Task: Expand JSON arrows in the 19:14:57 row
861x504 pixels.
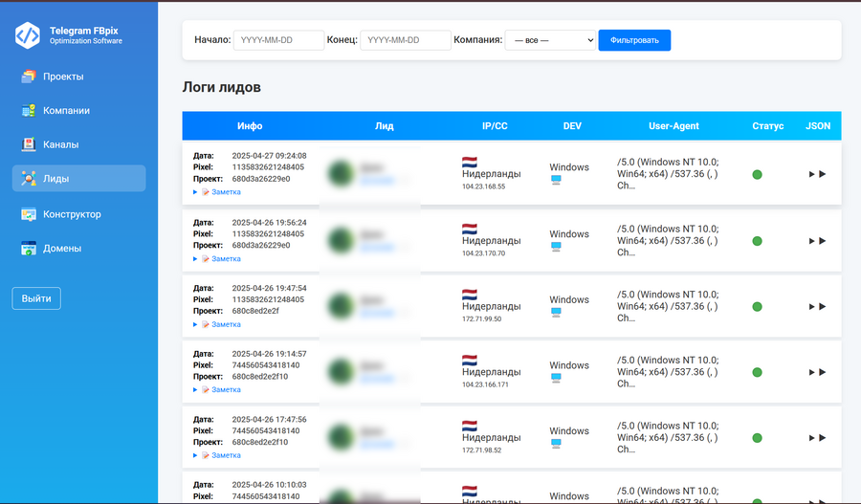Action: [x=817, y=372]
